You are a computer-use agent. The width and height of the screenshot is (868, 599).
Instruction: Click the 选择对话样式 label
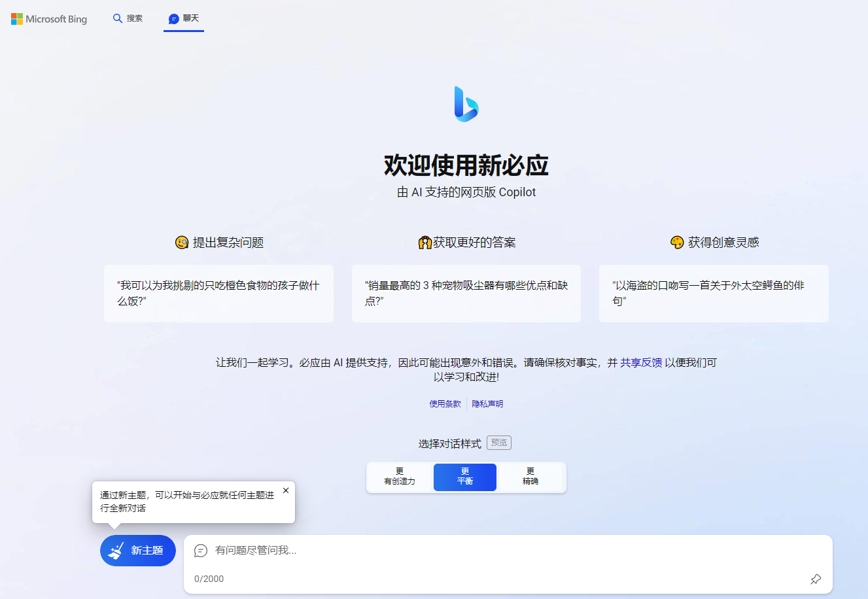click(450, 443)
